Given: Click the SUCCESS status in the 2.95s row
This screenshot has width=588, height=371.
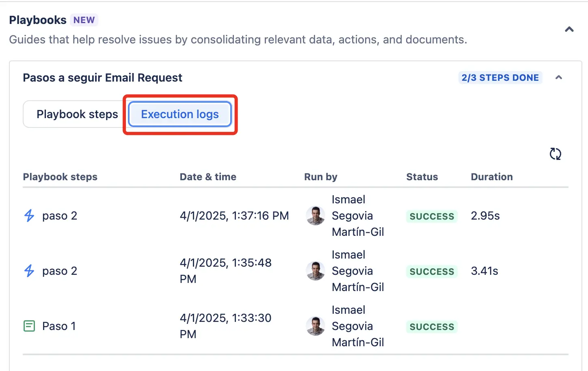Looking at the screenshot, I should [432, 216].
